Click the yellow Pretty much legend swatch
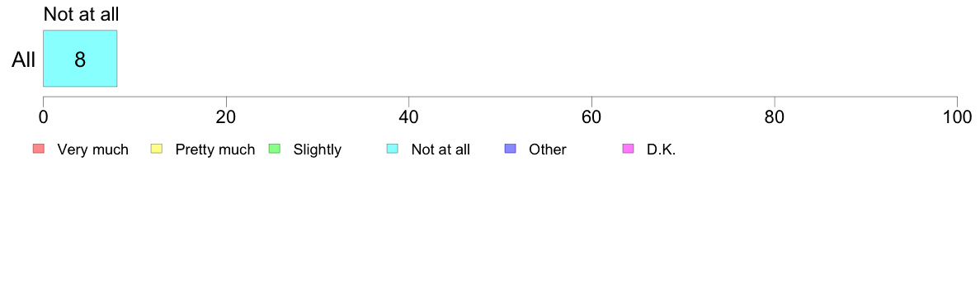 pos(157,149)
